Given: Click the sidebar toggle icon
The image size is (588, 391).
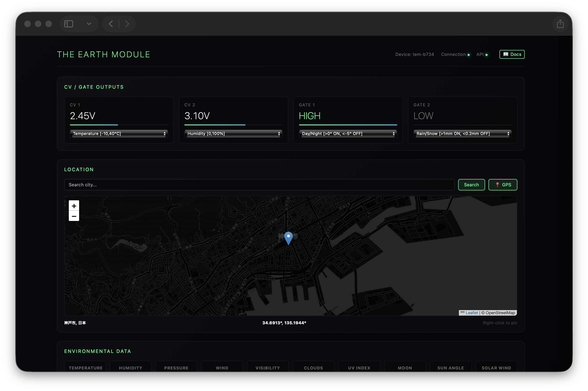Looking at the screenshot, I should pos(69,24).
